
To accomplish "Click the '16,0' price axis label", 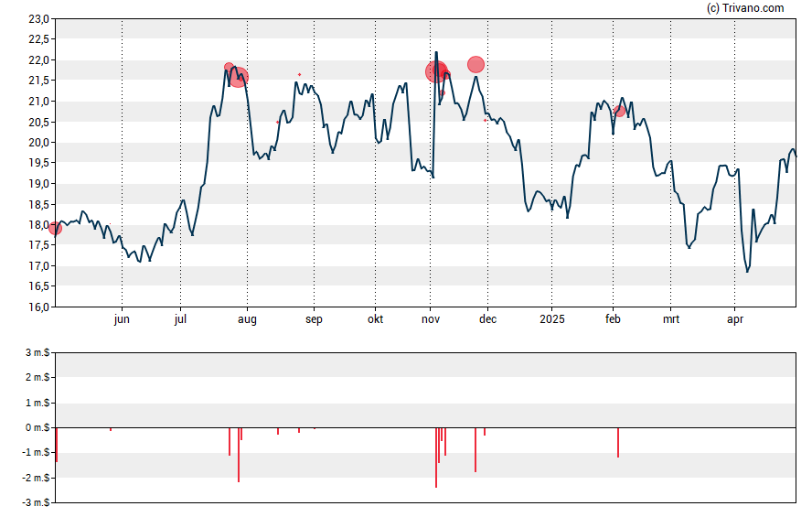I will pyautogui.click(x=38, y=307).
